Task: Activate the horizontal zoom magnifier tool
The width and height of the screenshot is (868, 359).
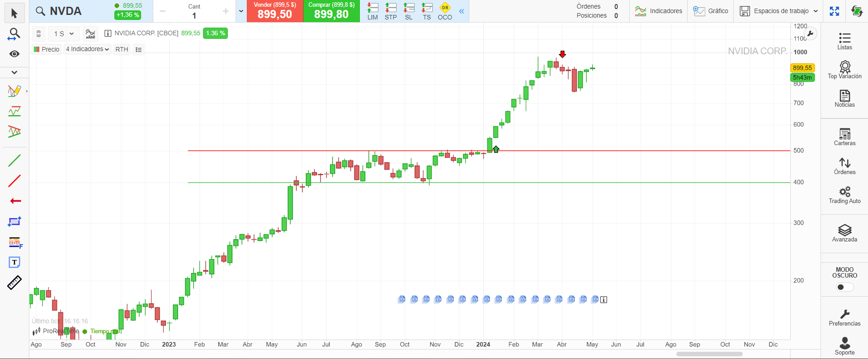Action: tap(14, 34)
